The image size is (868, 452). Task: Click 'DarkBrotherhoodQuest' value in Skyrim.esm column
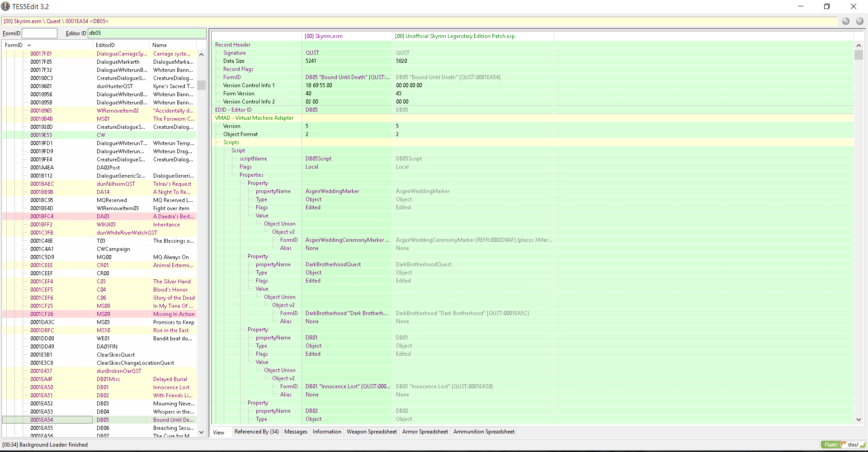333,264
